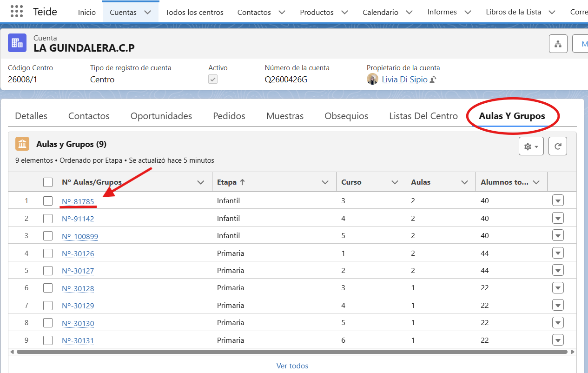This screenshot has height=373, width=588.
Task: Click the Ver todos link
Action: (292, 366)
